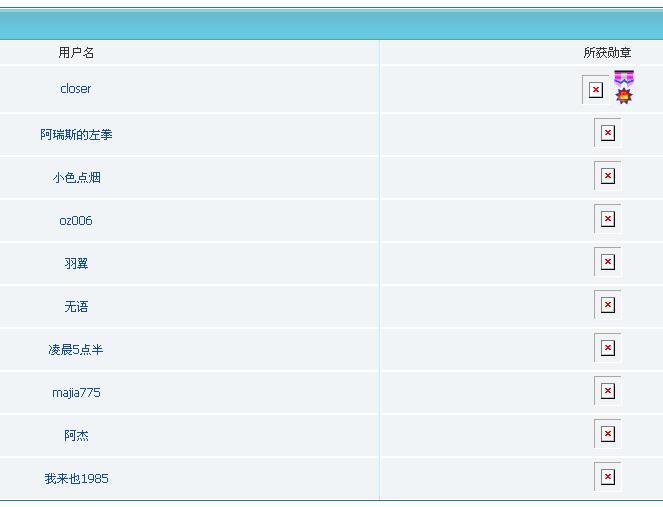The width and height of the screenshot is (663, 507).
Task: Click broken medal image for 阿杰
Action: [608, 434]
